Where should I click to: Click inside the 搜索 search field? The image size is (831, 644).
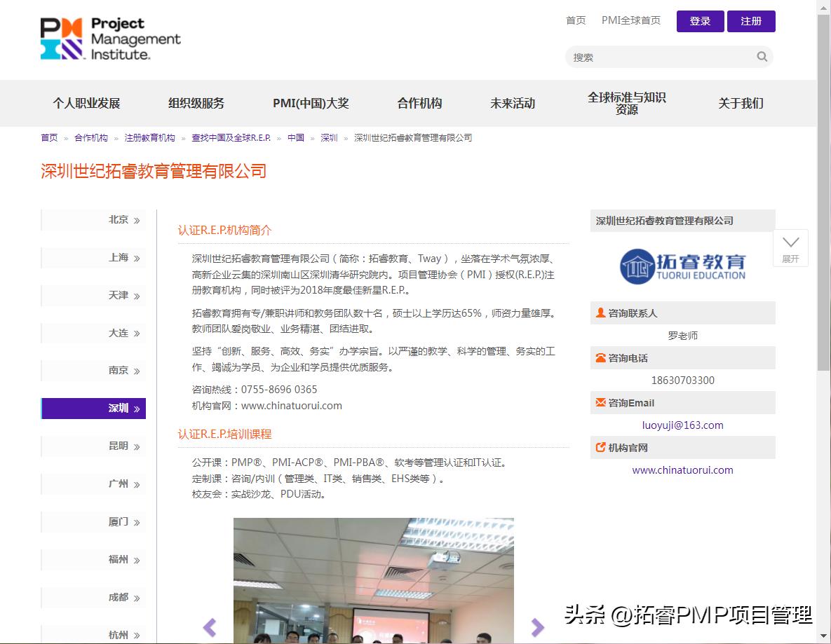pyautogui.click(x=659, y=57)
